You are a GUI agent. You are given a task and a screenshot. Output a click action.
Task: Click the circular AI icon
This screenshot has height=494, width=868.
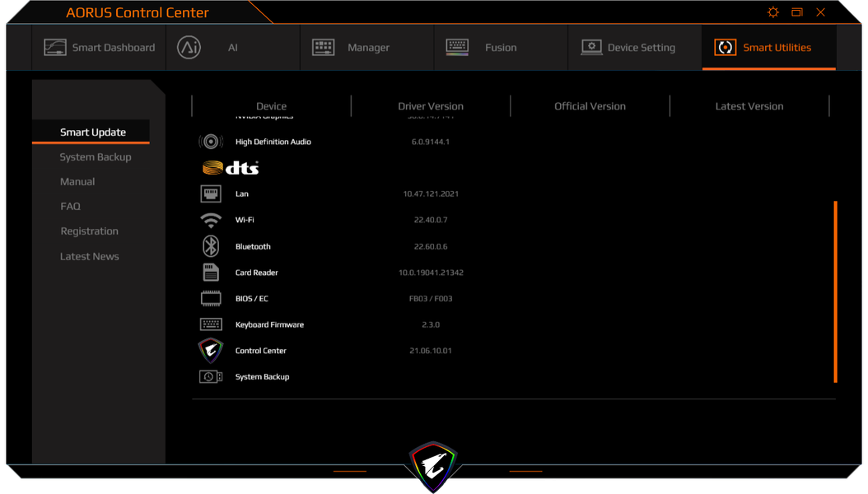[189, 48]
